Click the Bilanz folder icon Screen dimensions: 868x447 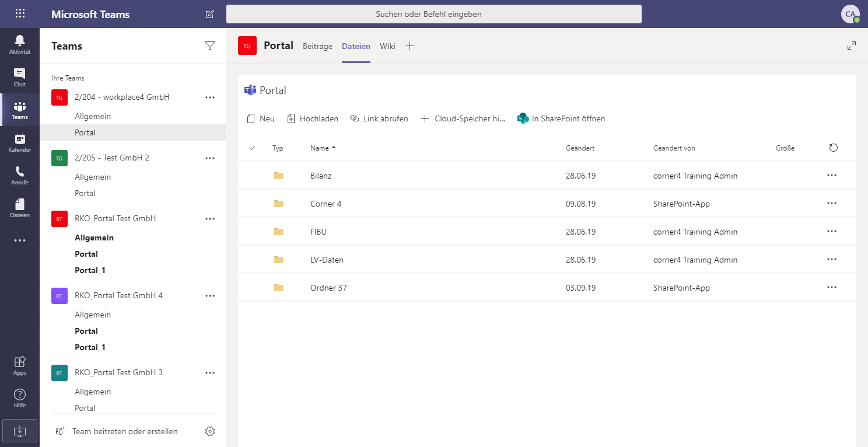click(279, 176)
